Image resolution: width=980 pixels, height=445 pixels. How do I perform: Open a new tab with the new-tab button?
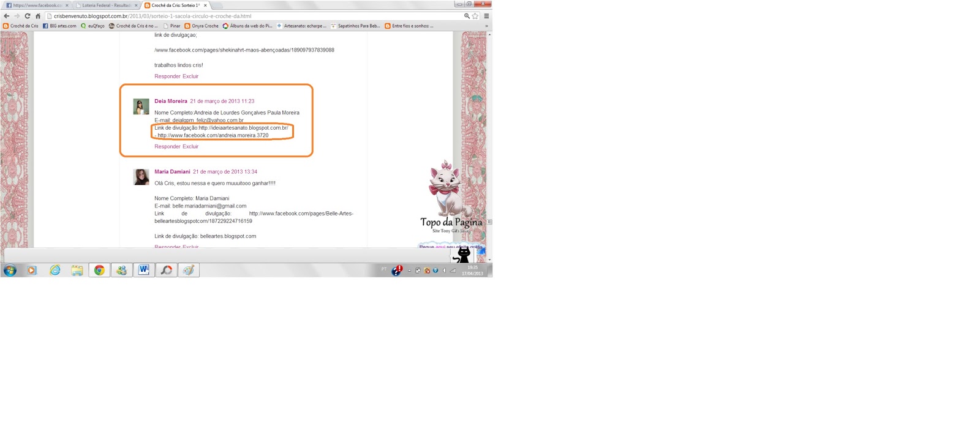[x=217, y=6]
